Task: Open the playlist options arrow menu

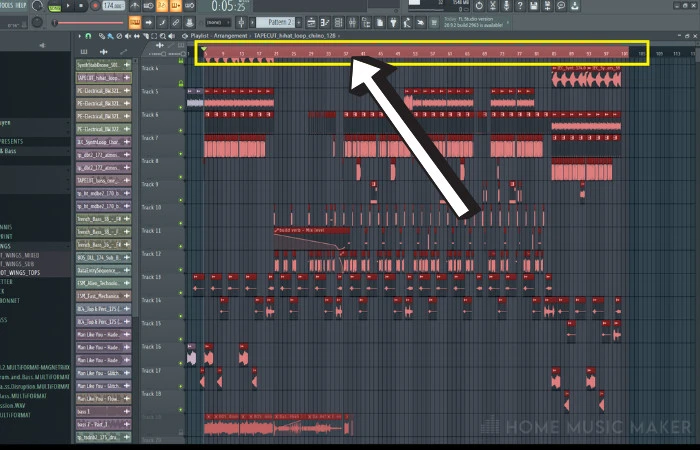Action: [x=79, y=36]
